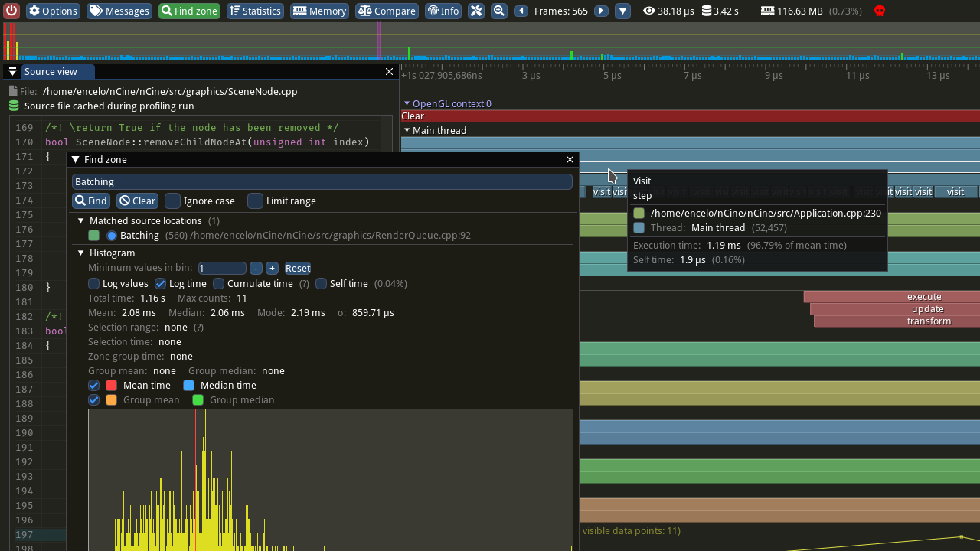
Task: Enable the Log values checkbox
Action: [x=93, y=283]
